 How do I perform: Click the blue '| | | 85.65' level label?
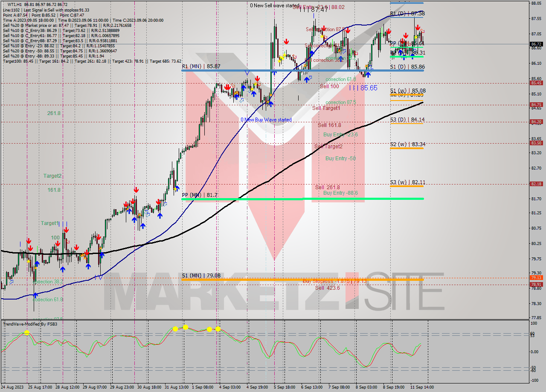[363, 88]
